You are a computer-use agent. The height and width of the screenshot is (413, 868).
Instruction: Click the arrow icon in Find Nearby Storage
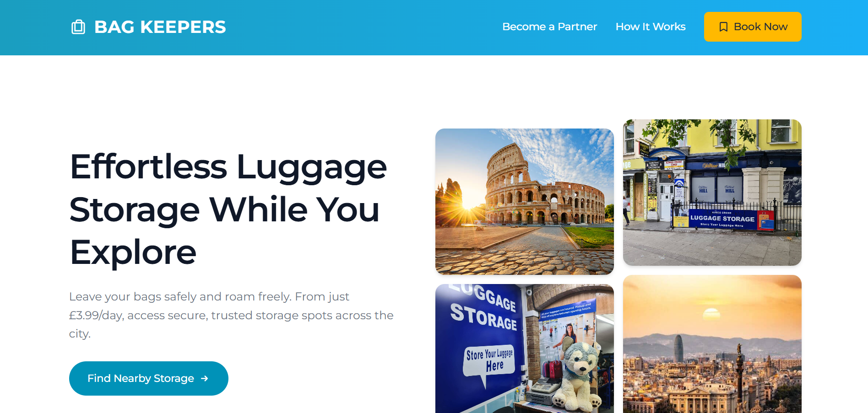point(205,379)
